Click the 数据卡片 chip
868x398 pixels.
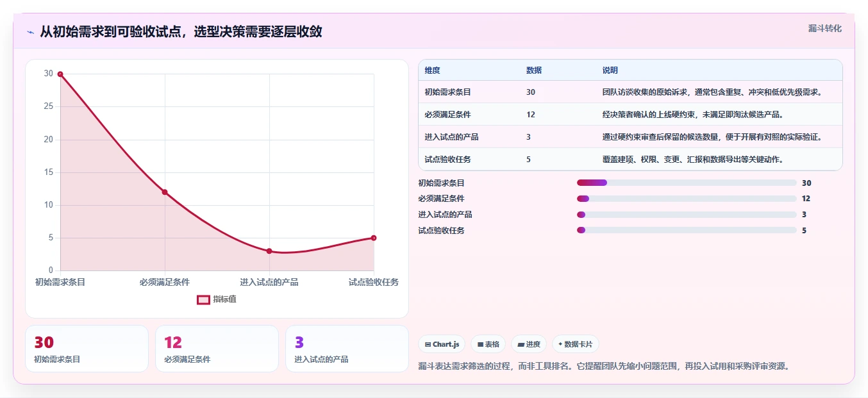tap(575, 344)
